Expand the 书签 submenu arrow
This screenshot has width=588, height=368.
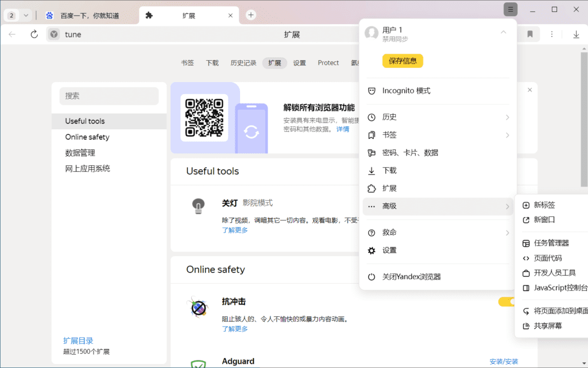(507, 135)
